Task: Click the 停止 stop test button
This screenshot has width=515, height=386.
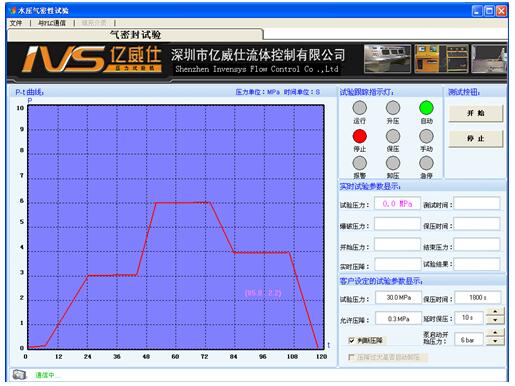Action: (476, 139)
